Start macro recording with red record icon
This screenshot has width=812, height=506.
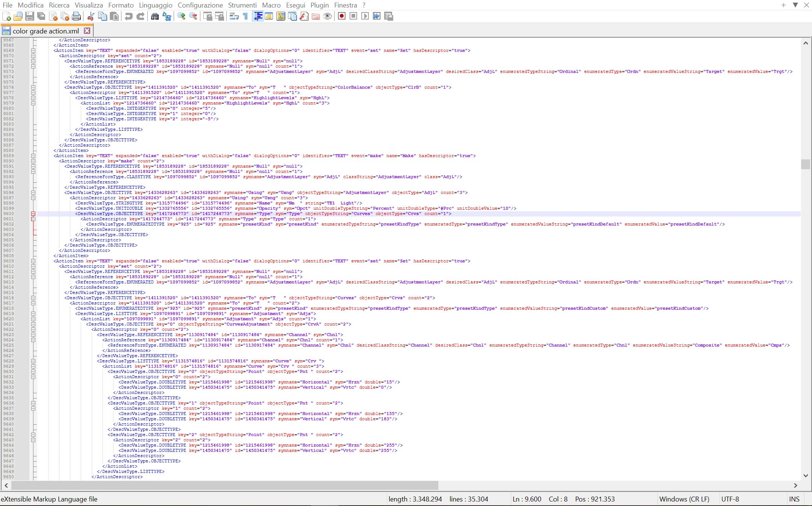(342, 16)
